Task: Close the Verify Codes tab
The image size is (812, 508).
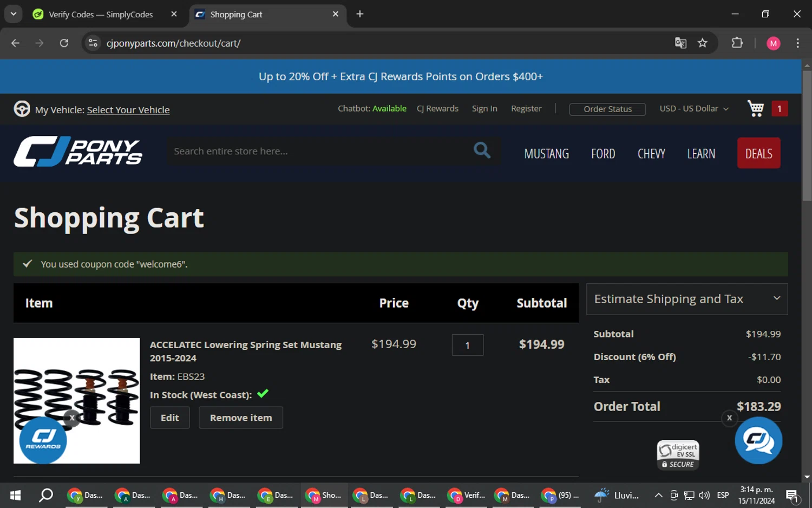Action: tap(174, 14)
